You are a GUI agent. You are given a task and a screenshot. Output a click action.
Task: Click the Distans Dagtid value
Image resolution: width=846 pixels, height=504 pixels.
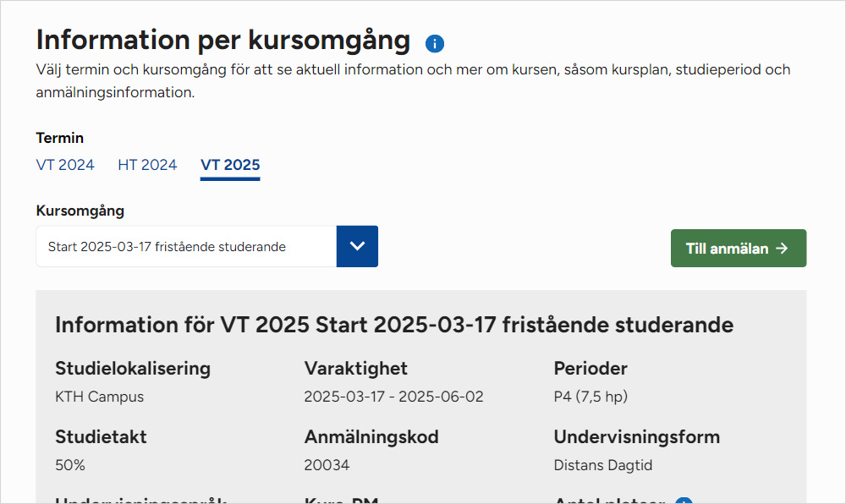coord(603,465)
